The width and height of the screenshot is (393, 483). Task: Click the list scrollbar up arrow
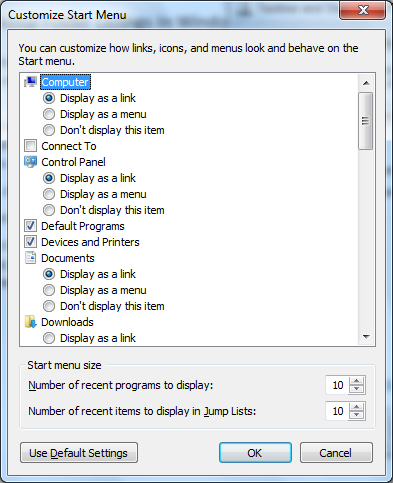(366, 83)
